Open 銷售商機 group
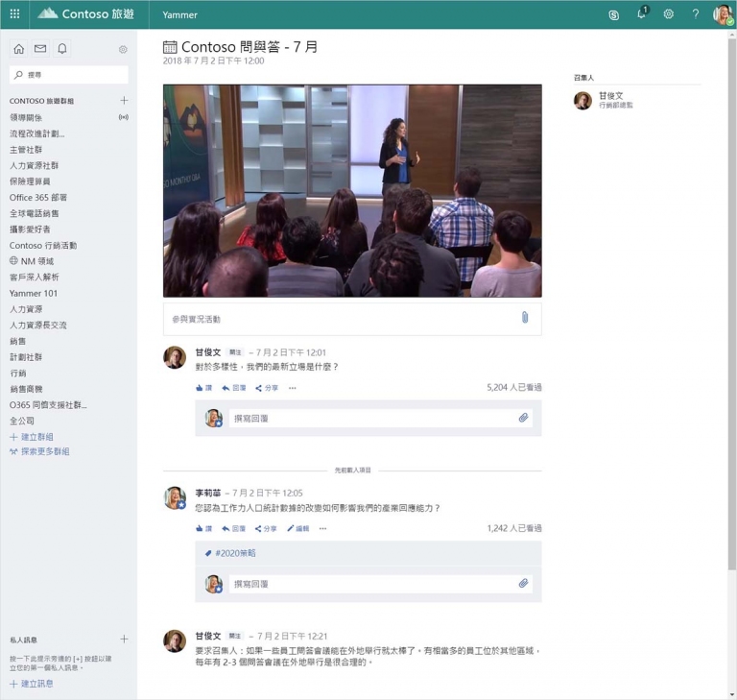The image size is (737, 700). pos(26,389)
